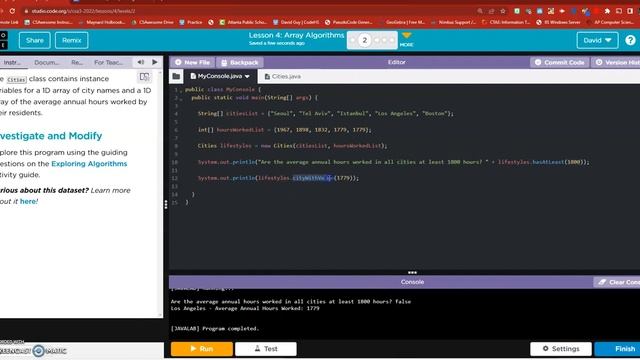Click the 'Los Angeles' console output line
This screenshot has height=360, width=640.
[245, 309]
